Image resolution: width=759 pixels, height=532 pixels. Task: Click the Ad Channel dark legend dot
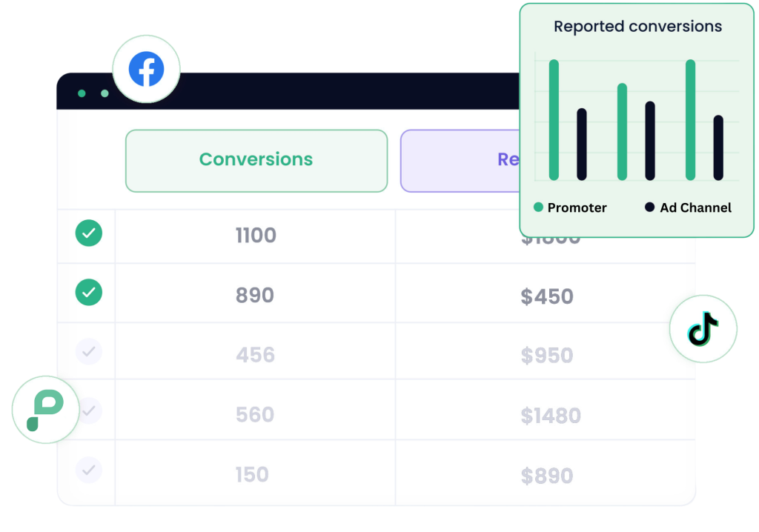coord(650,207)
